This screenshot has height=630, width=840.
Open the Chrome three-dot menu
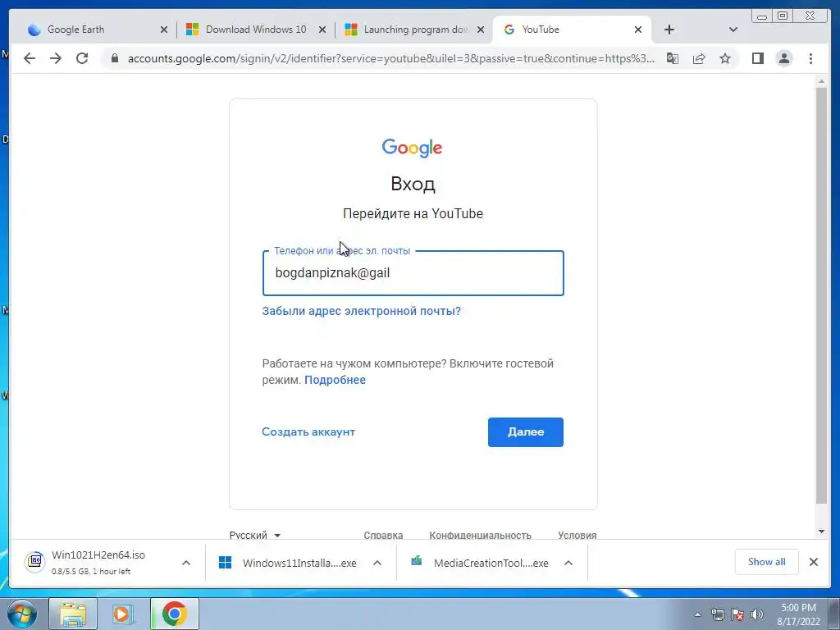click(810, 58)
